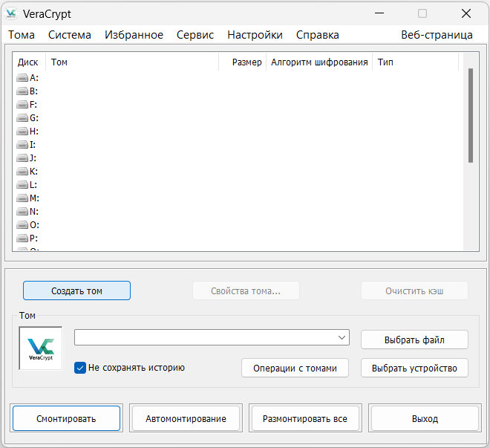This screenshot has height=448, width=490.
Task: Open the Система menu
Action: point(69,35)
